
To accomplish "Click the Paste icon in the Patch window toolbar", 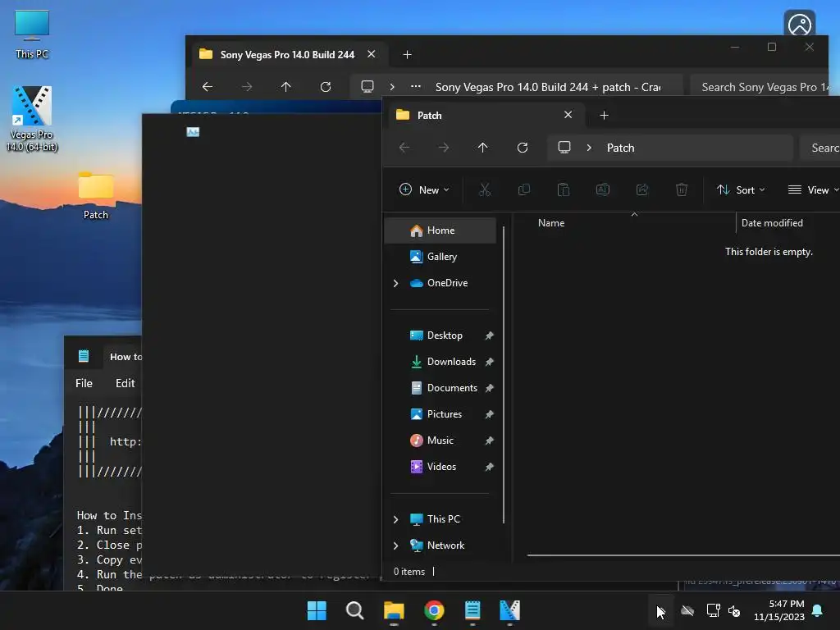I will (563, 189).
